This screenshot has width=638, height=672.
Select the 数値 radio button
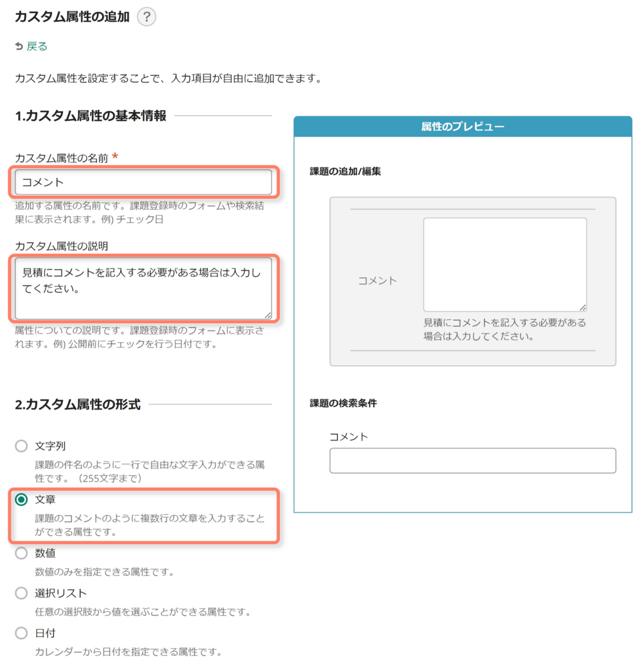(x=21, y=553)
